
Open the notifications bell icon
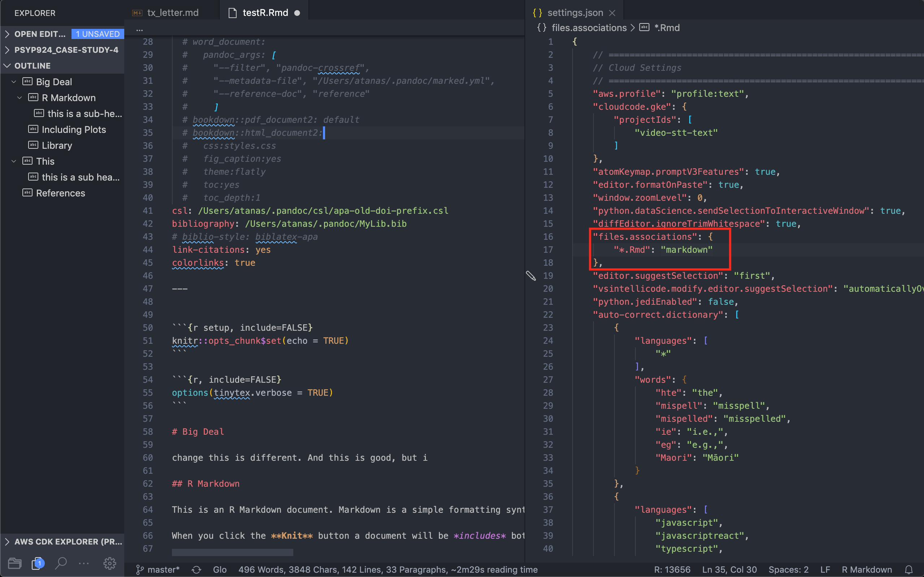coord(909,570)
